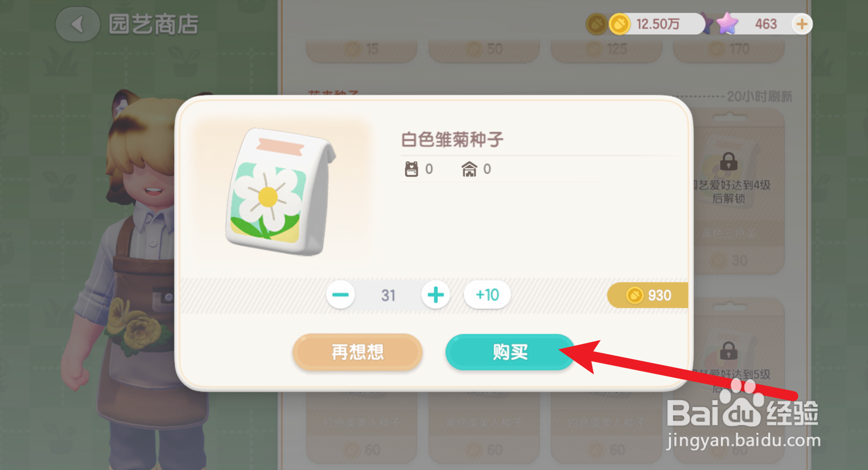Tap the quantity field showing 31
This screenshot has width=868, height=470.
tap(388, 295)
